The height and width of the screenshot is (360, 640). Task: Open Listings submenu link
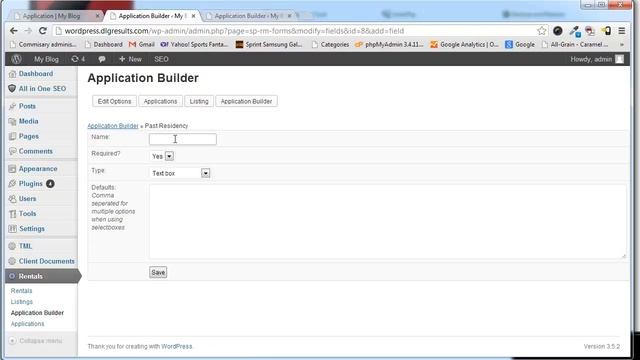22,302
